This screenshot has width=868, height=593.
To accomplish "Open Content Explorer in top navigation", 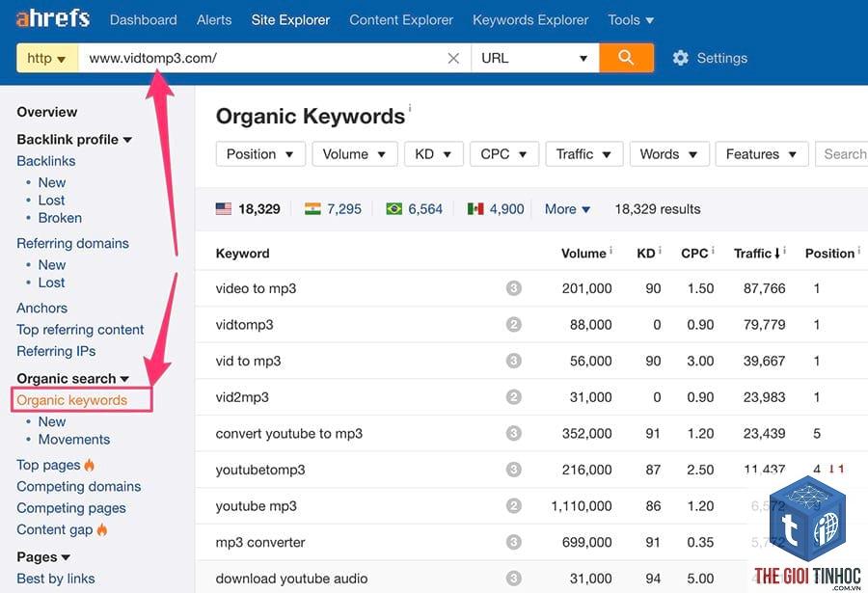I will point(401,20).
